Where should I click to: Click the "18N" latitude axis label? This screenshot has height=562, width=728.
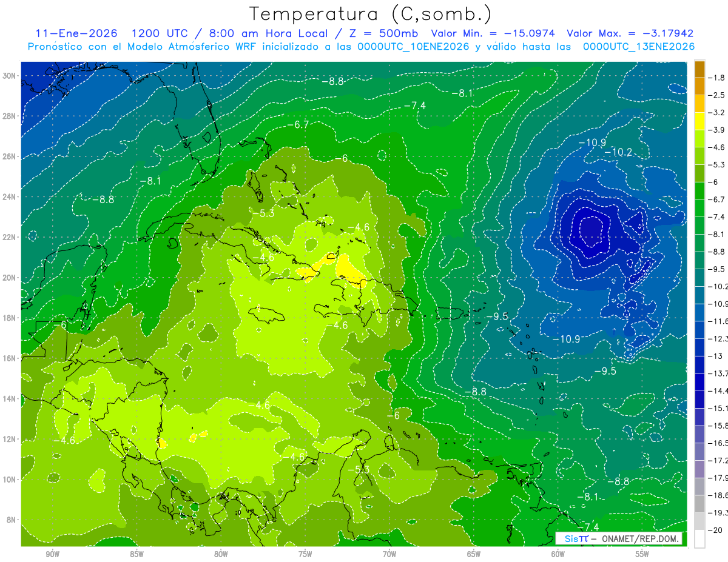click(10, 318)
